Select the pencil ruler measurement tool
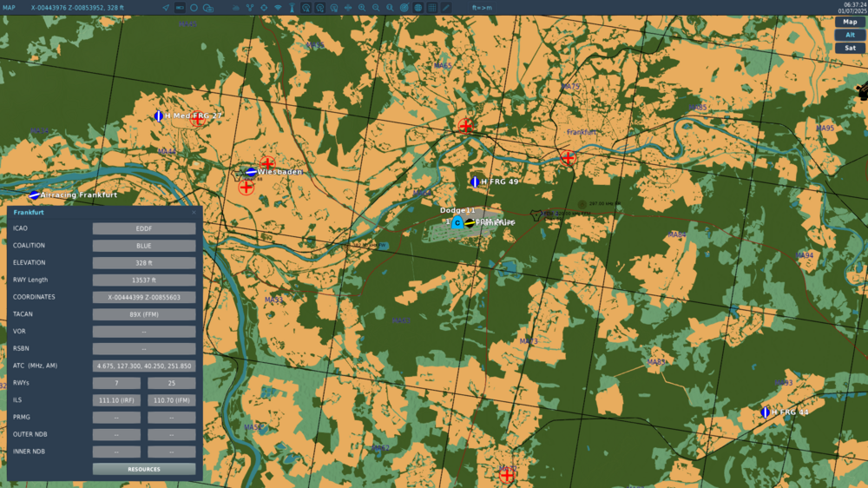 446,8
